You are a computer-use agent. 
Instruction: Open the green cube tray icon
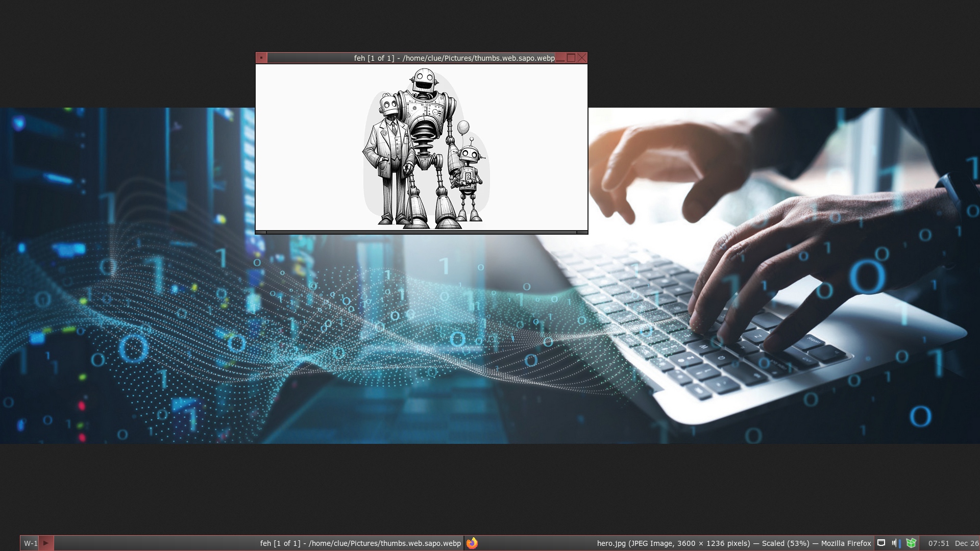tap(911, 543)
